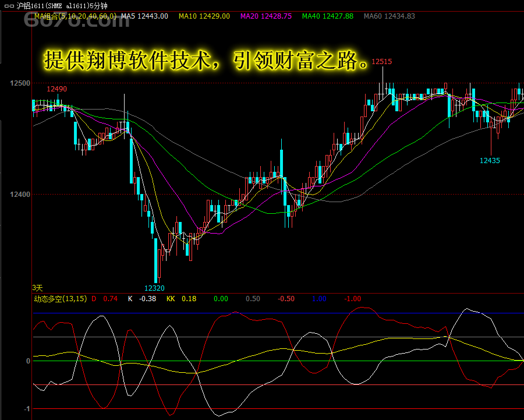Click the yellow KK 0.18 indicator value
This screenshot has width=524, height=420.
pyautogui.click(x=181, y=299)
